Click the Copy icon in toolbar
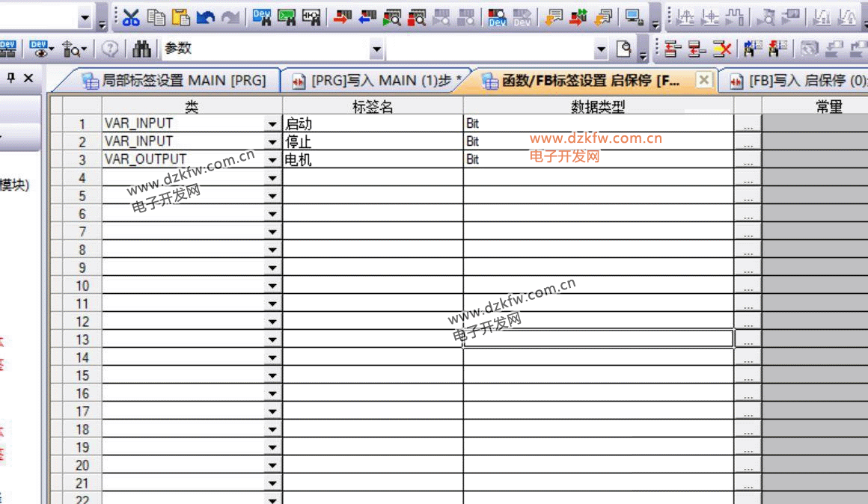Viewport: 868px width, 504px height. 156,17
